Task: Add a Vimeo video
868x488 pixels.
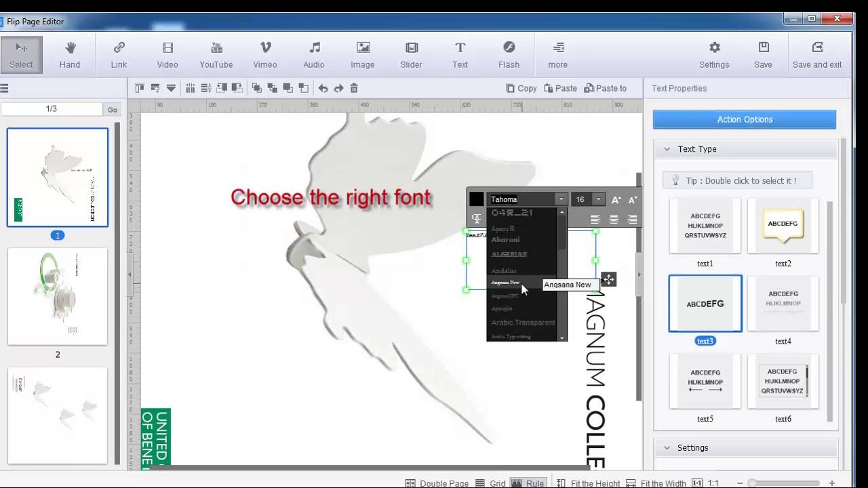Action: (x=265, y=55)
